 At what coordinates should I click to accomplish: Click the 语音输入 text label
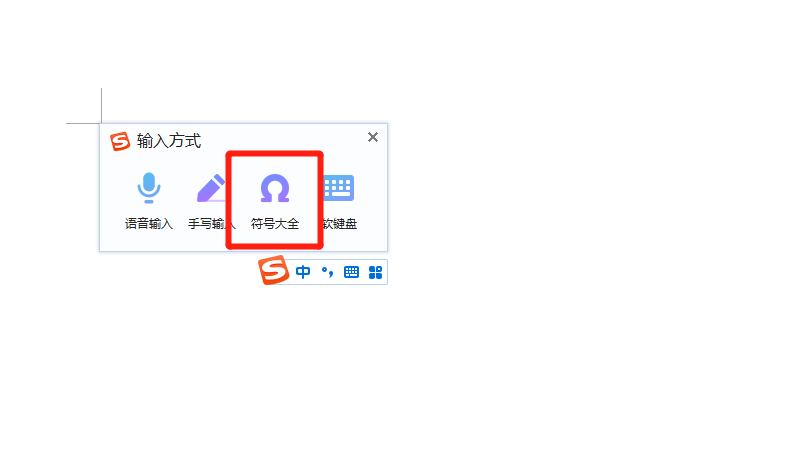tap(149, 223)
